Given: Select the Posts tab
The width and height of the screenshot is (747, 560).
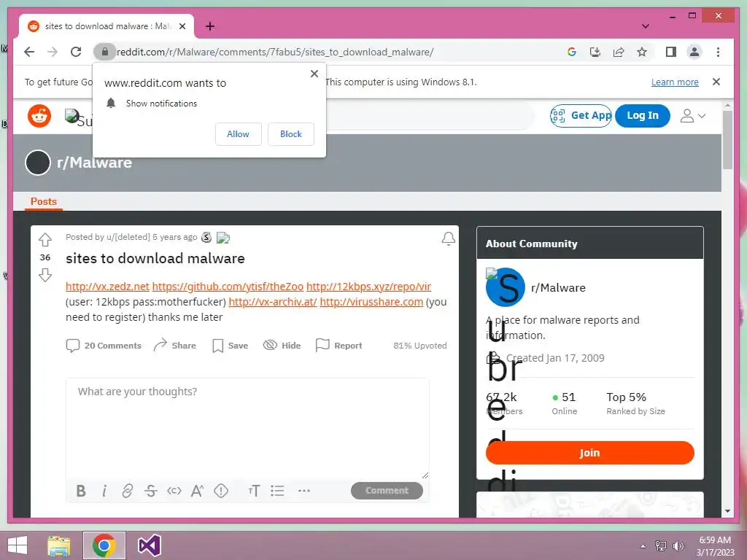Looking at the screenshot, I should (x=43, y=201).
